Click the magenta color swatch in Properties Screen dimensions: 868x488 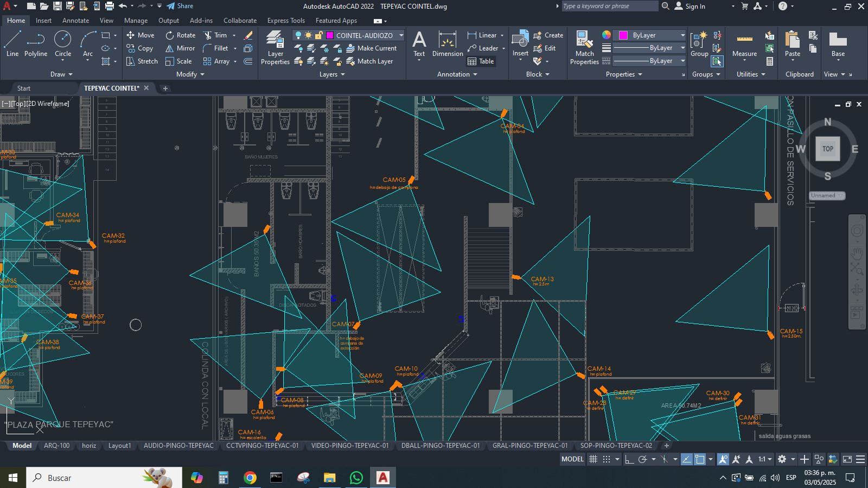coord(623,35)
